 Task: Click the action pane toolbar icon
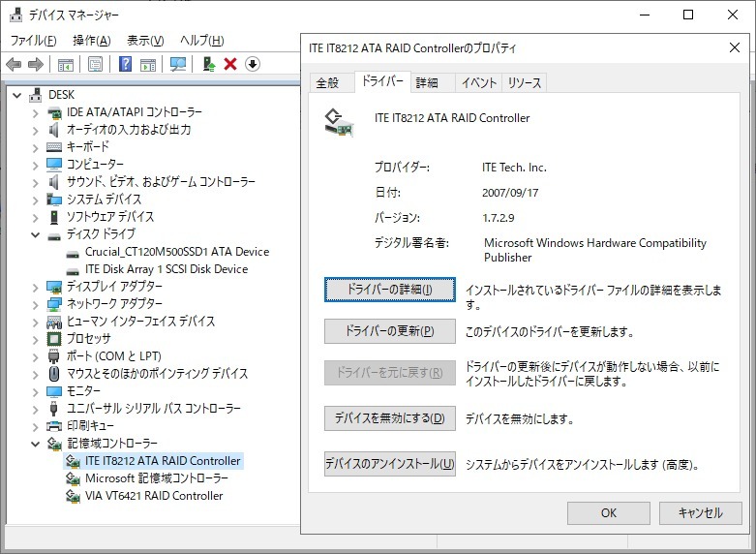pyautogui.click(x=148, y=64)
